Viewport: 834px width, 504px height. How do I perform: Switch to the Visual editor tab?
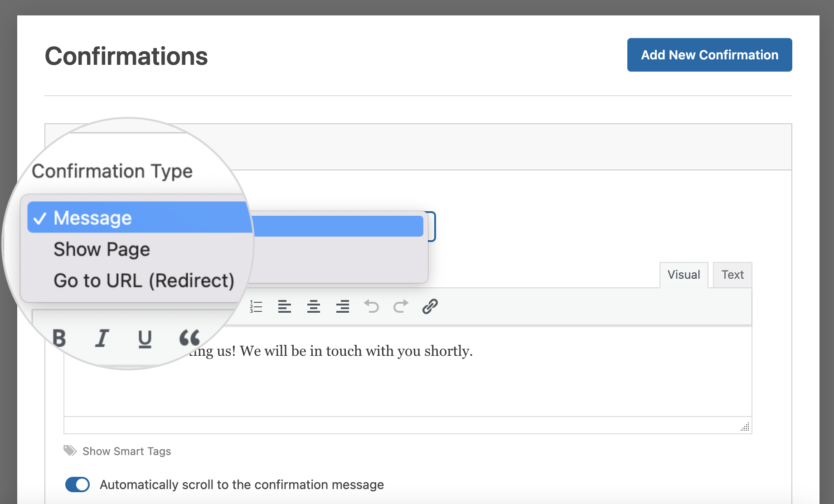[684, 275]
